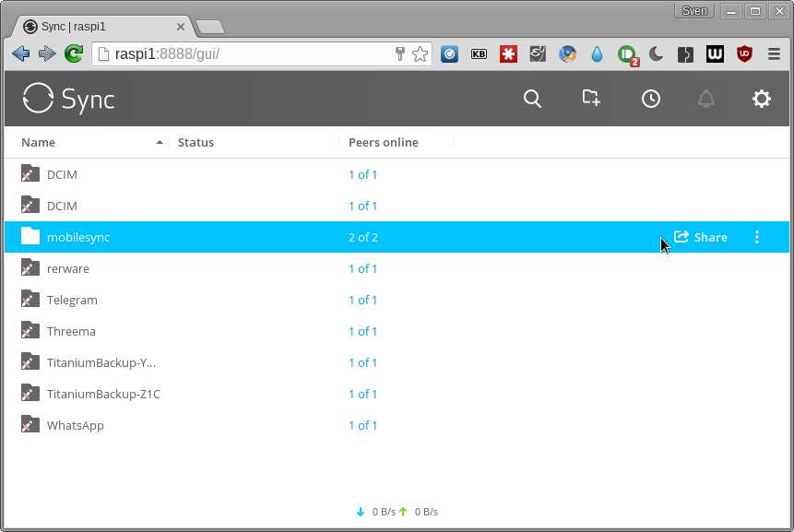Click the WhatsApp folder icon
794x532 pixels.
29,425
